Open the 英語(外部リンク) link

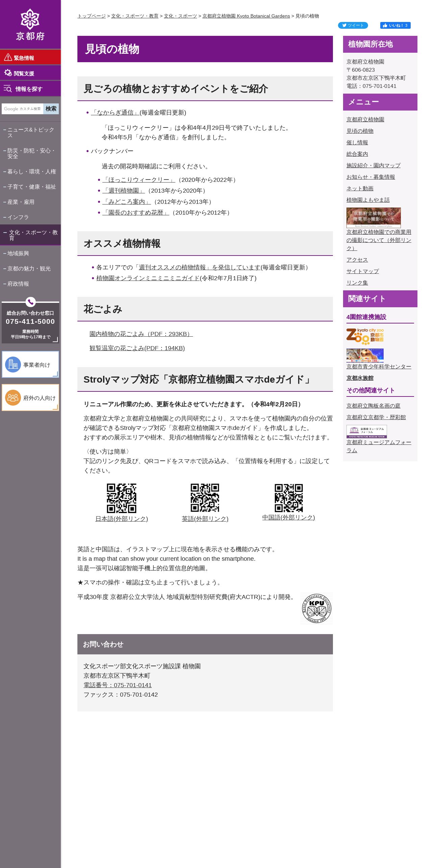(x=205, y=519)
